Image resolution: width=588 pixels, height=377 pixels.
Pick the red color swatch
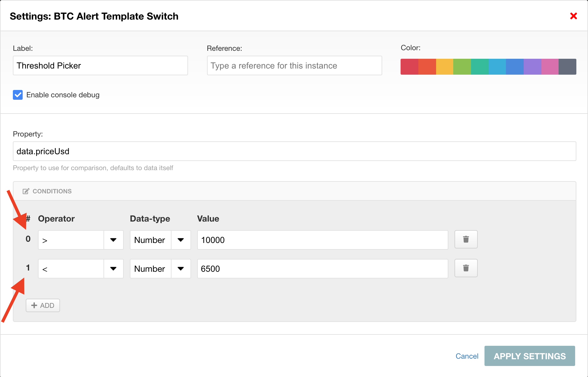pyautogui.click(x=409, y=67)
